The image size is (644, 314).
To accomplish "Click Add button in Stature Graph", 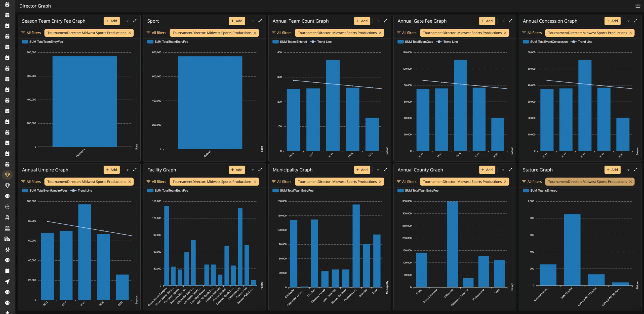I will click(x=612, y=170).
